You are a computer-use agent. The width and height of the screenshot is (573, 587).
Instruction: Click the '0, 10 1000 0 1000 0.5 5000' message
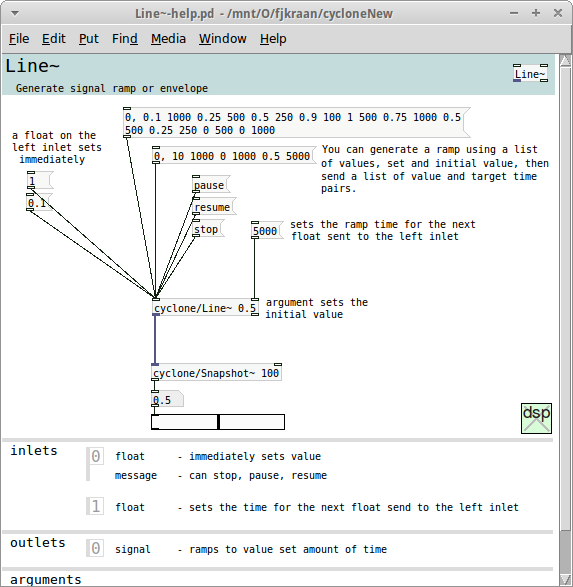[x=234, y=155]
